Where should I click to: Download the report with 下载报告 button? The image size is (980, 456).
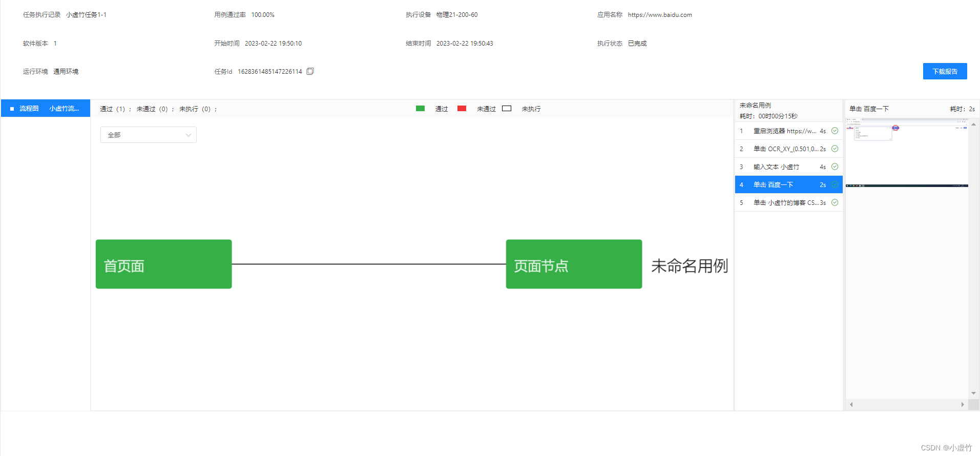(945, 71)
